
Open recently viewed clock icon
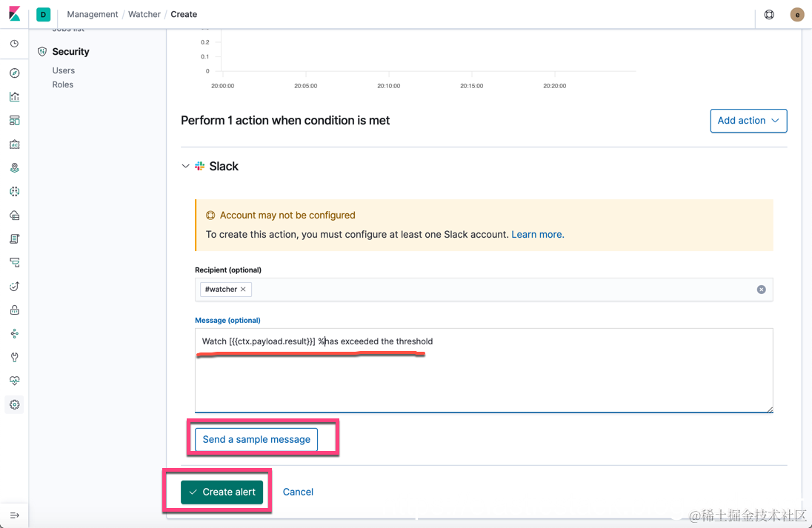tap(14, 44)
